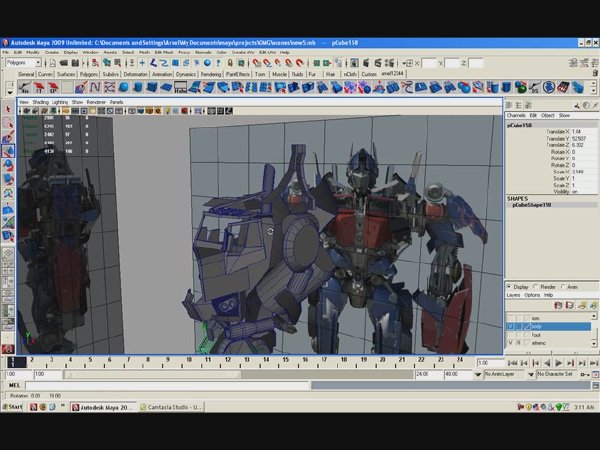Image resolution: width=600 pixels, height=450 pixels.
Task: Click frame 12 on the time slider
Action: click(x=228, y=362)
